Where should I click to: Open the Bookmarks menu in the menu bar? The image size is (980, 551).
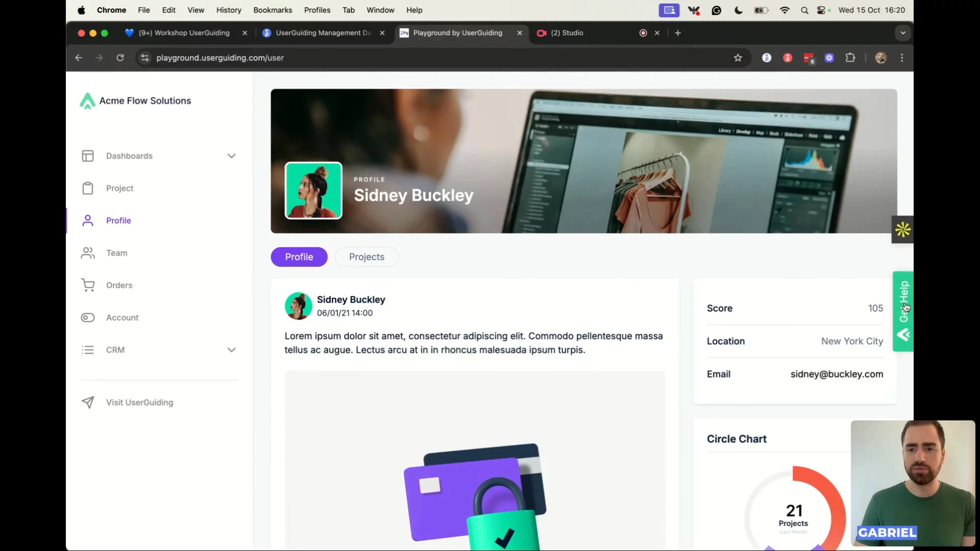[273, 10]
